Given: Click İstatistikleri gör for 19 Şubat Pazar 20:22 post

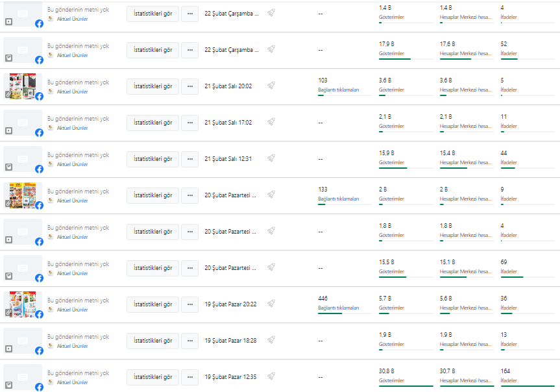Looking at the screenshot, I should point(153,304).
